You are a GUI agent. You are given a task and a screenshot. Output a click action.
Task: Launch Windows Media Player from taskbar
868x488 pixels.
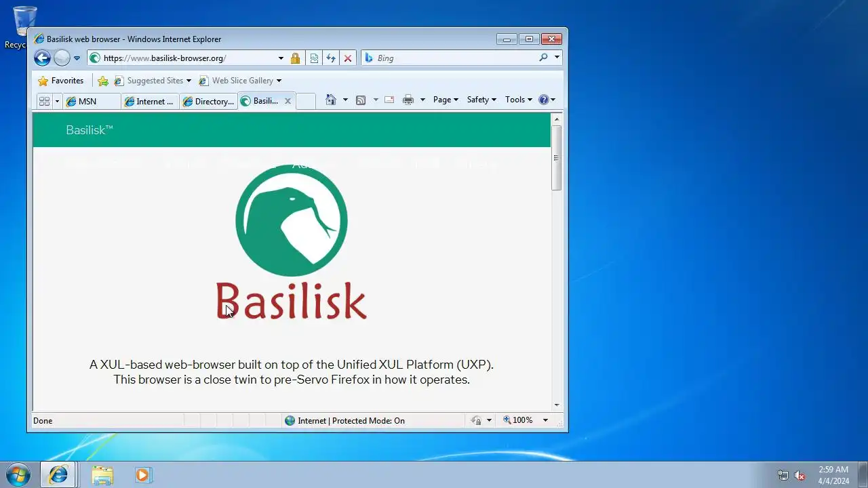(142, 475)
